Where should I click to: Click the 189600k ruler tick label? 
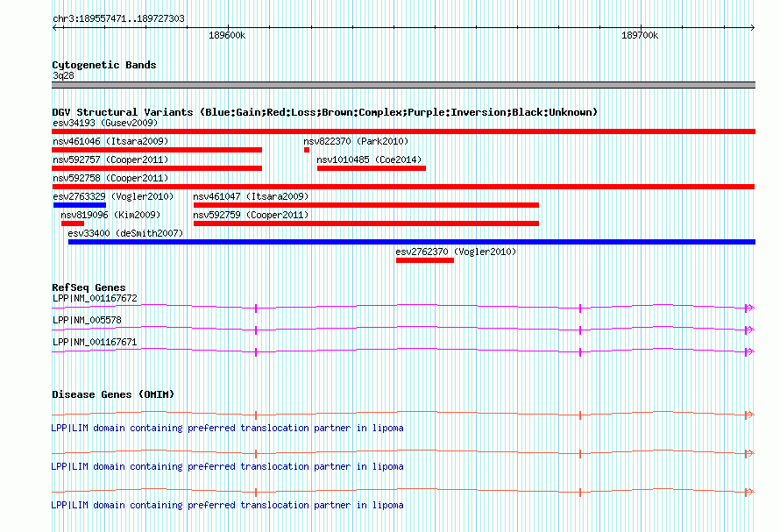tap(227, 35)
